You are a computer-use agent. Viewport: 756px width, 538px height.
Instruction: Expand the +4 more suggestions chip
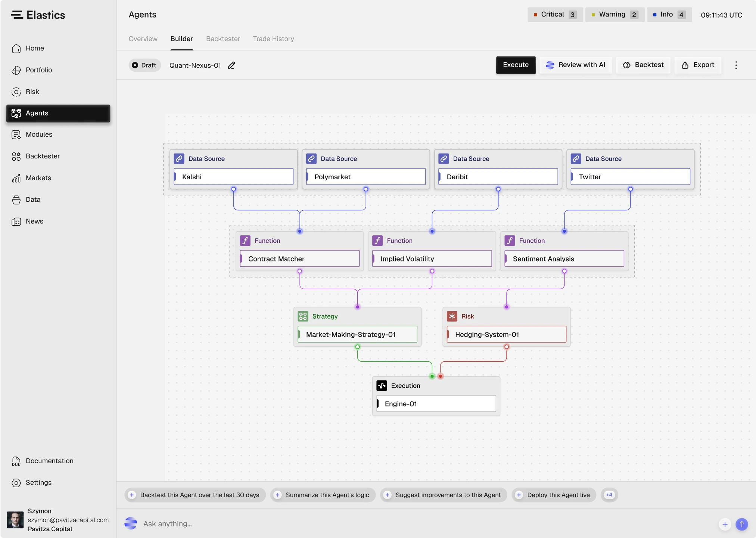tap(609, 495)
